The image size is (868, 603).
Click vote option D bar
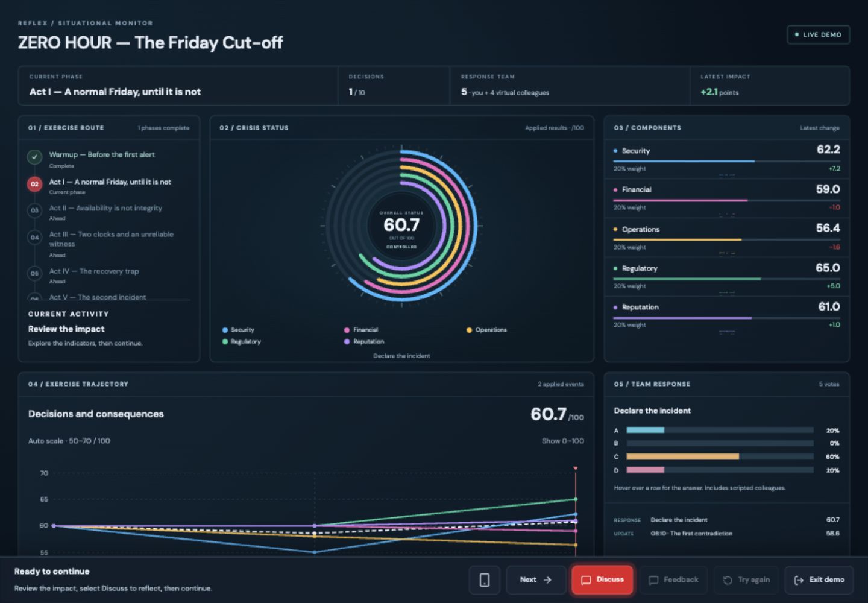tap(720, 470)
